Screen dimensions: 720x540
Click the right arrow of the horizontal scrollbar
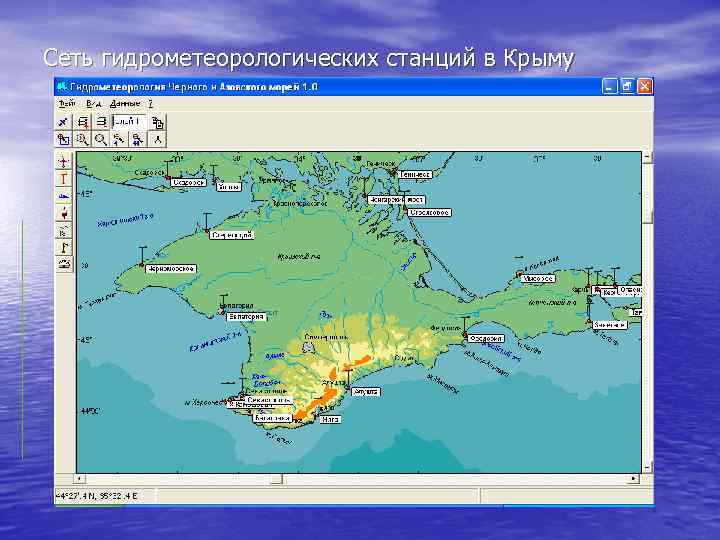click(634, 479)
